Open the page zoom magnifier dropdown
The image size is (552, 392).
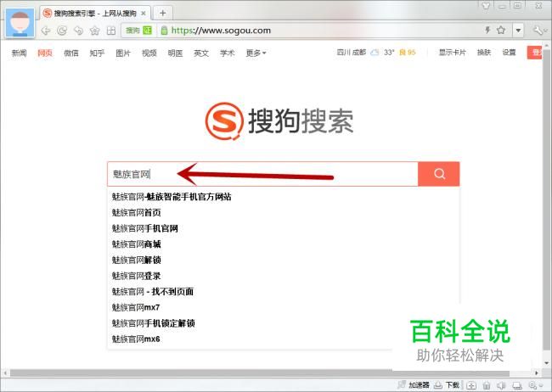pyautogui.click(x=536, y=385)
